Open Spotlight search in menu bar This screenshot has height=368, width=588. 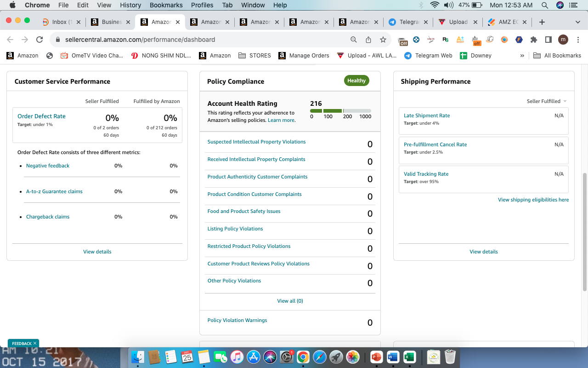(x=545, y=5)
